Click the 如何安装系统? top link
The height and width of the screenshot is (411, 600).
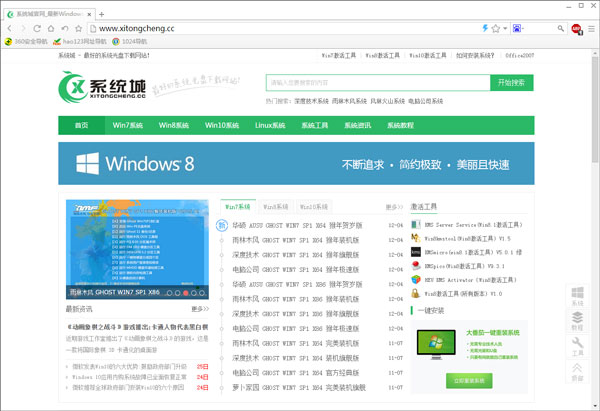coord(475,55)
